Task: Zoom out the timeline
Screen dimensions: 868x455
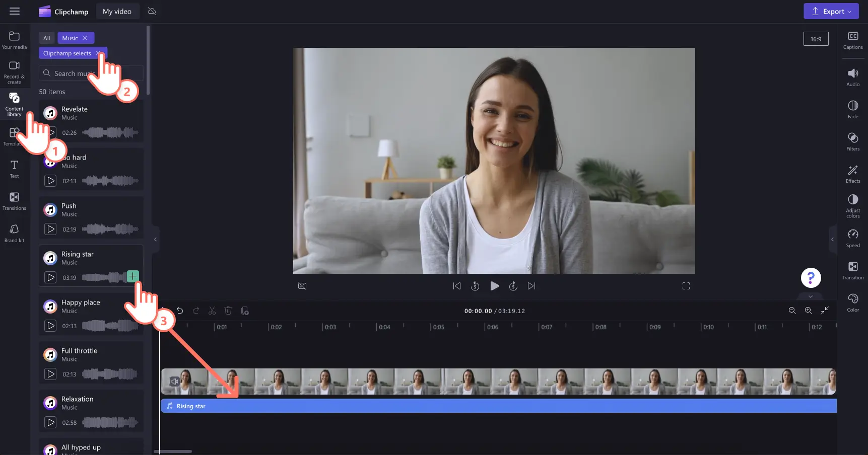Action: point(792,311)
